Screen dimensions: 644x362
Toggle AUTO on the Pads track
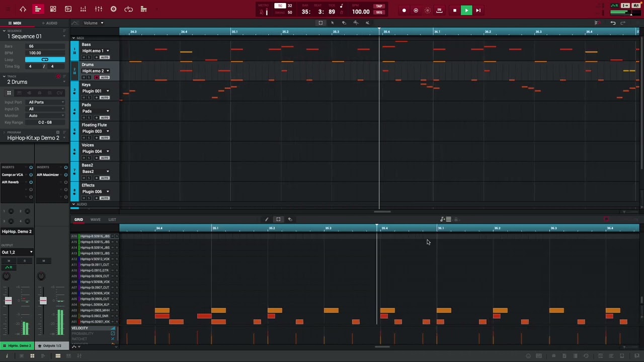point(104,118)
